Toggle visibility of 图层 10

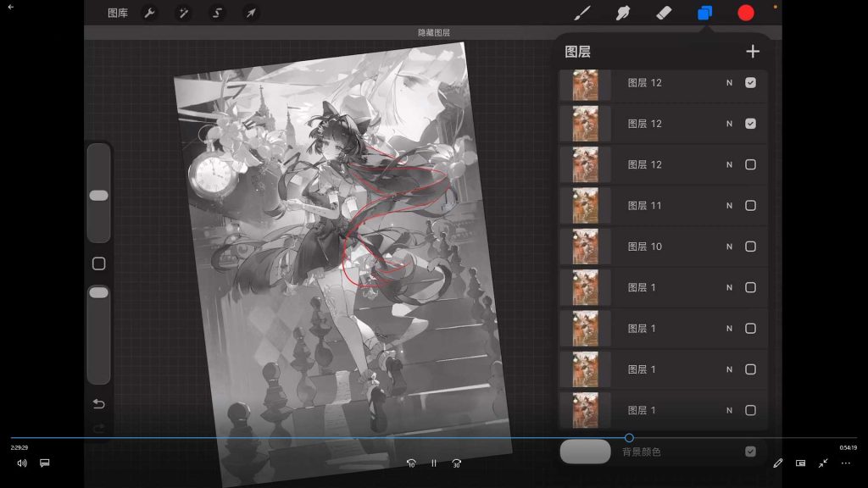click(750, 247)
